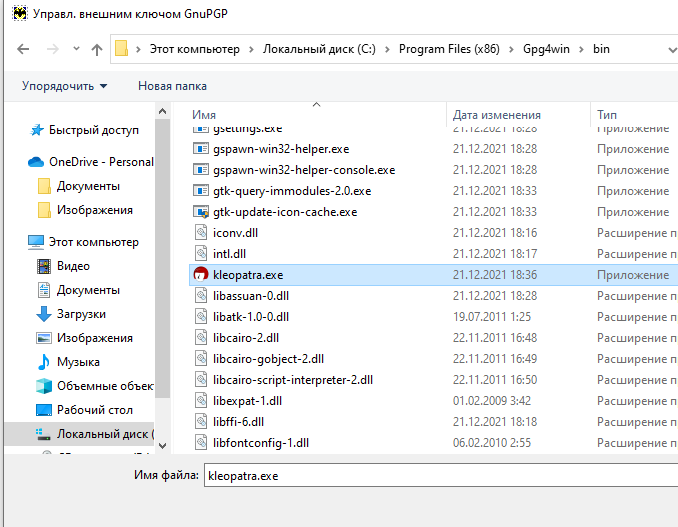Select gspawn-win32-helper-console.exe file
This screenshot has width=678, height=527.
pos(304,170)
